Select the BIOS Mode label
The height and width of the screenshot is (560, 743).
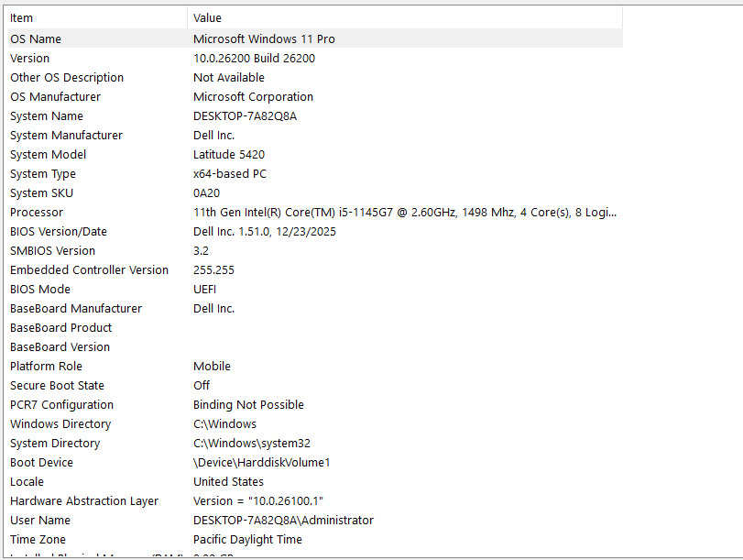tap(40, 290)
